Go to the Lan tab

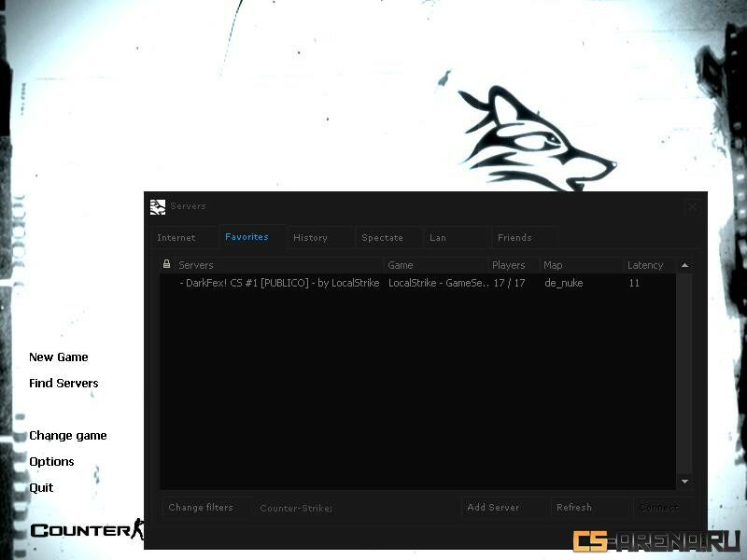pos(438,238)
